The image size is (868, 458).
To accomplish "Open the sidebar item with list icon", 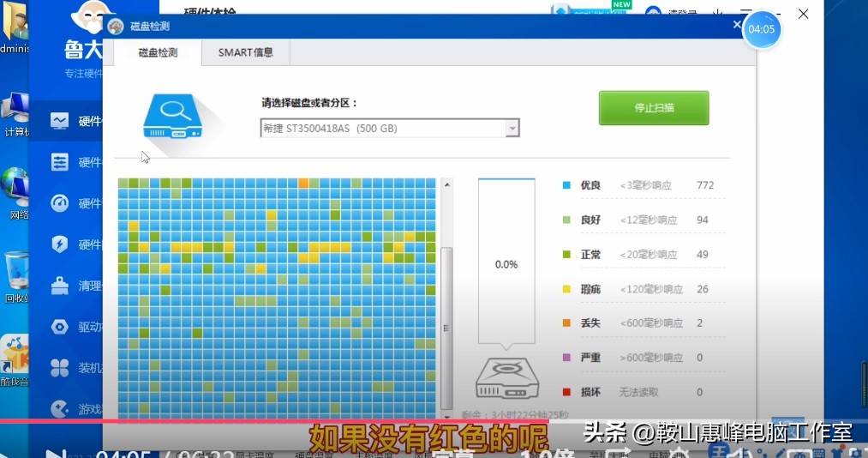I will [x=66, y=162].
